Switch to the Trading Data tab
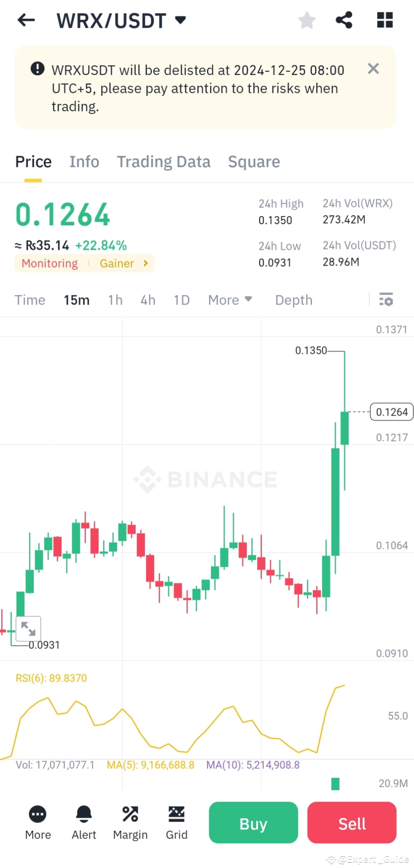 (x=164, y=162)
